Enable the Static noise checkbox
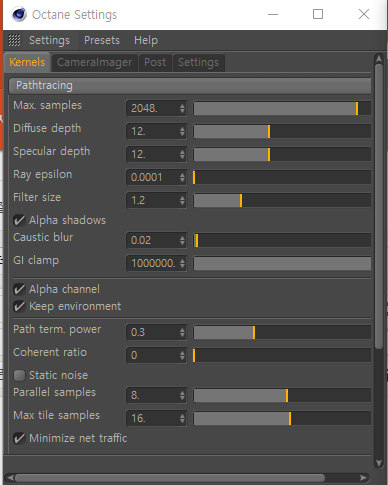Image resolution: width=388 pixels, height=485 pixels. [19, 375]
